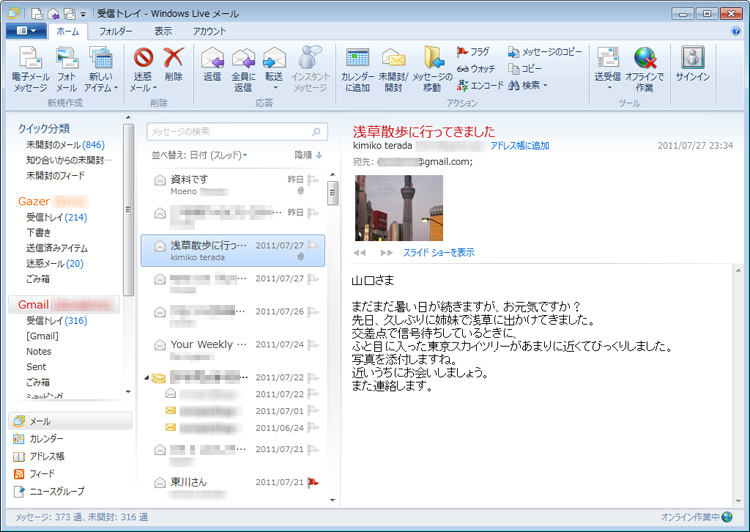Create a new email message

(30, 69)
